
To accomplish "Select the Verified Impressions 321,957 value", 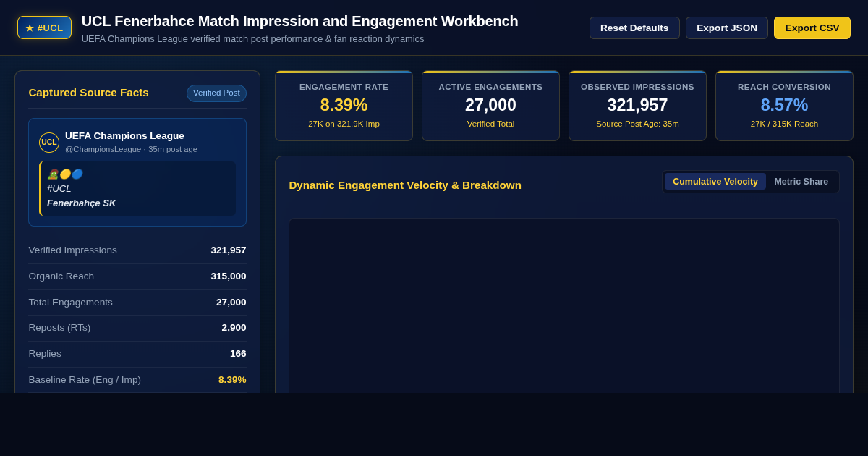I will (x=229, y=250).
